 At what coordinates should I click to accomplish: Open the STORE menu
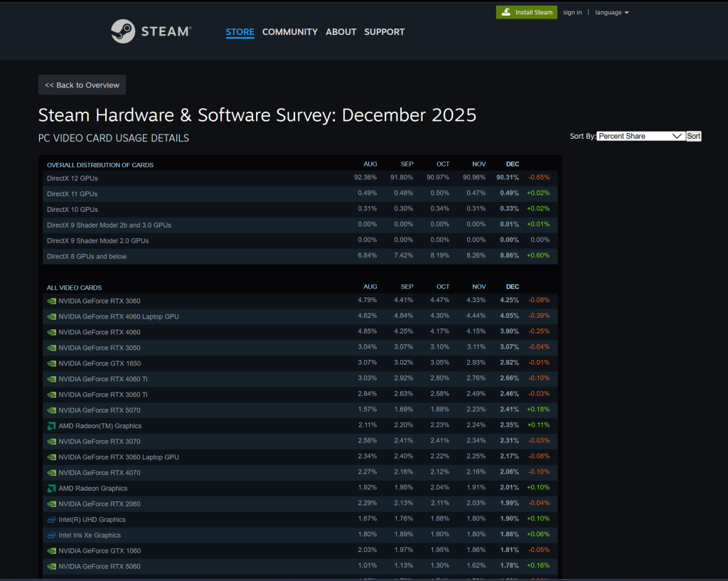pyautogui.click(x=240, y=32)
